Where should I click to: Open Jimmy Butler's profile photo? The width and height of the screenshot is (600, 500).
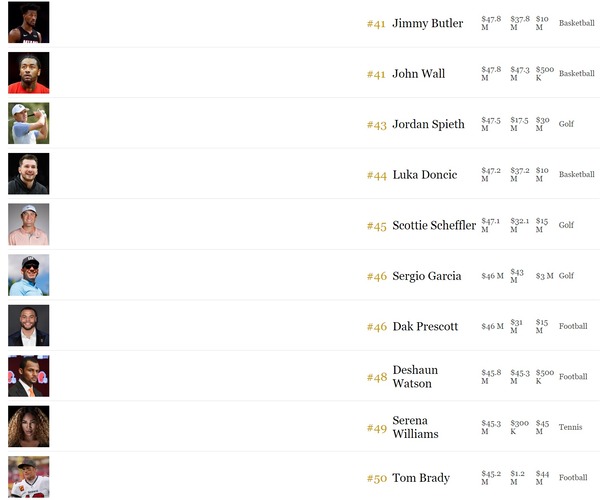29,22
